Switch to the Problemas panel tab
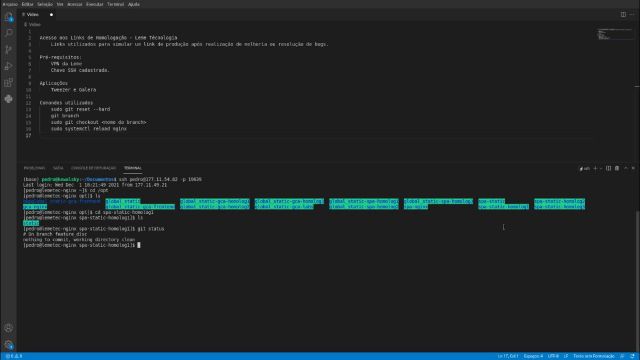Image resolution: width=640 pixels, height=360 pixels. point(34,168)
